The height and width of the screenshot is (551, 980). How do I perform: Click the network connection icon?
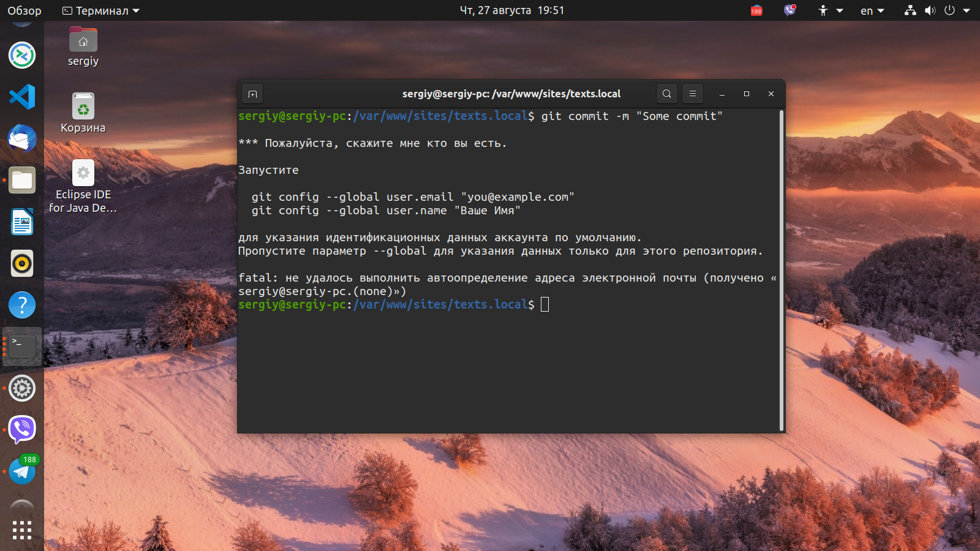pos(911,10)
